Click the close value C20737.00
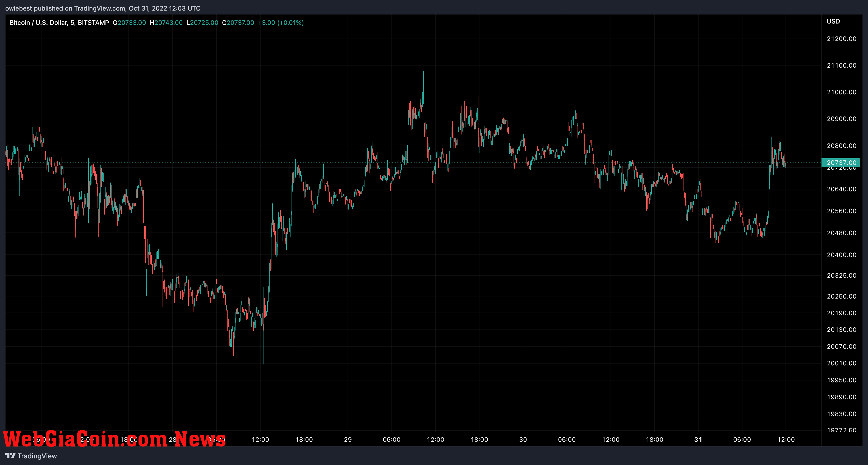The image size is (868, 465). [238, 22]
